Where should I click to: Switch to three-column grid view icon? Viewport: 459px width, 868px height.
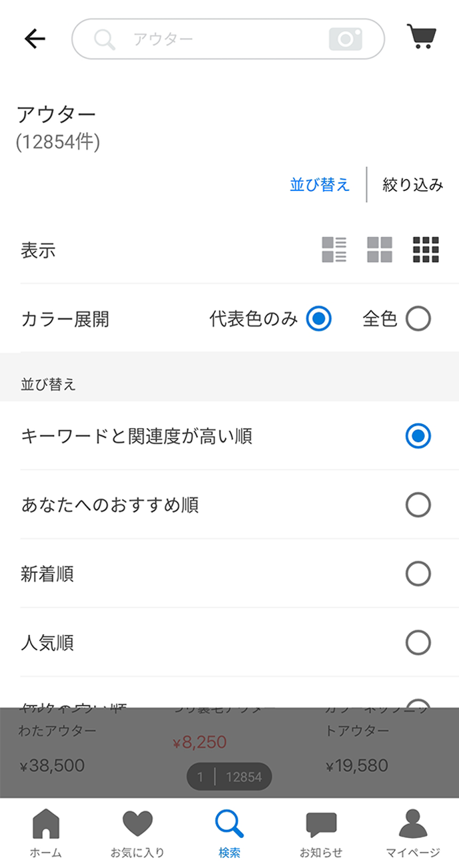(x=426, y=250)
